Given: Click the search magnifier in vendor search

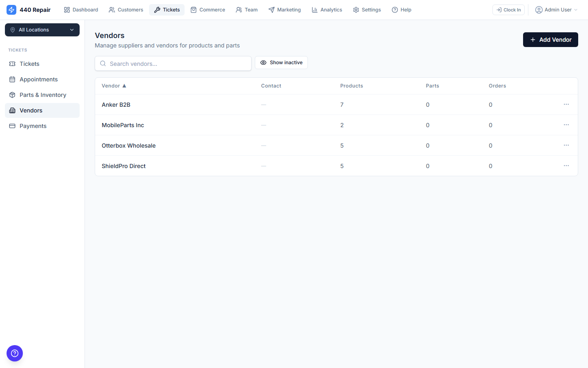Looking at the screenshot, I should pos(102,63).
